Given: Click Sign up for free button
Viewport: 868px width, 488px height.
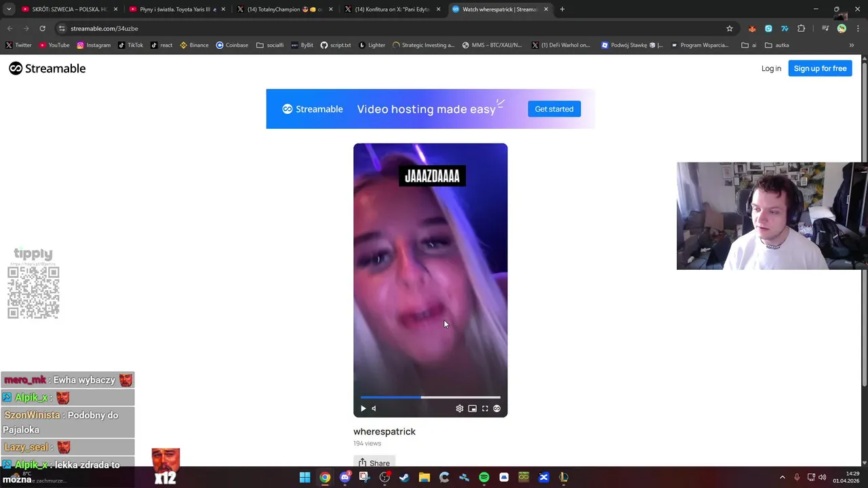Looking at the screenshot, I should [x=820, y=68].
